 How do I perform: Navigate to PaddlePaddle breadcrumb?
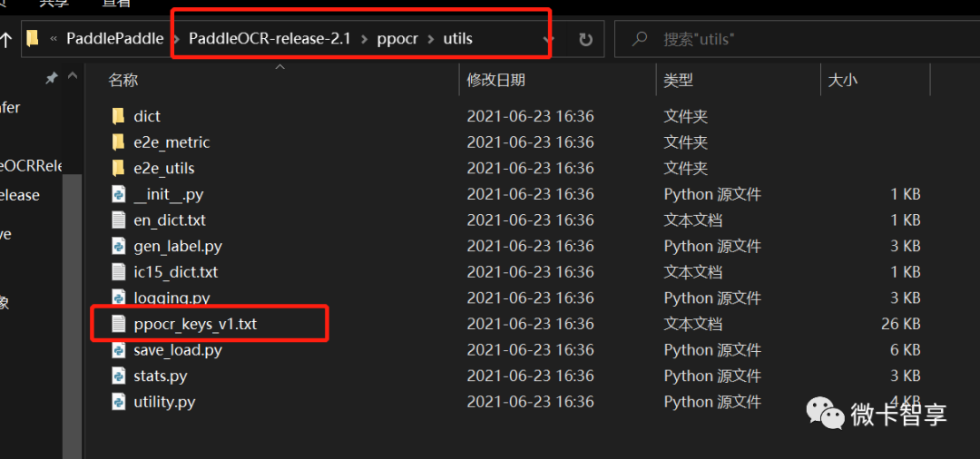pyautogui.click(x=115, y=39)
